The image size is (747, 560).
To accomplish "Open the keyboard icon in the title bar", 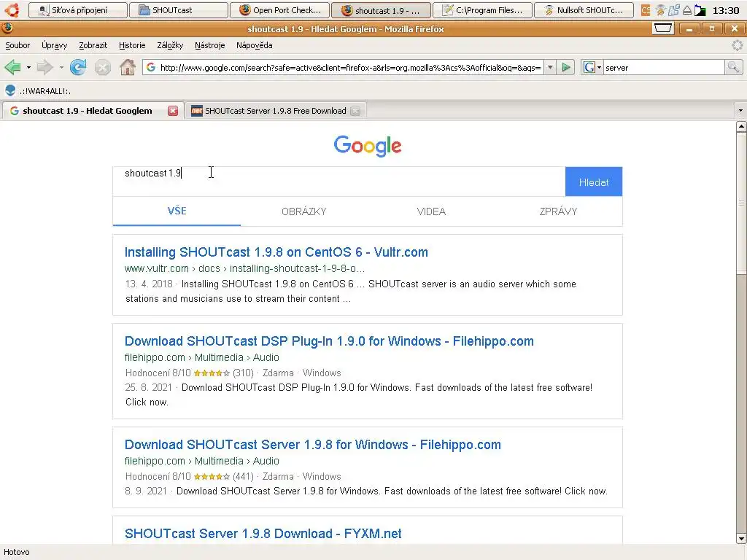I will [x=662, y=28].
